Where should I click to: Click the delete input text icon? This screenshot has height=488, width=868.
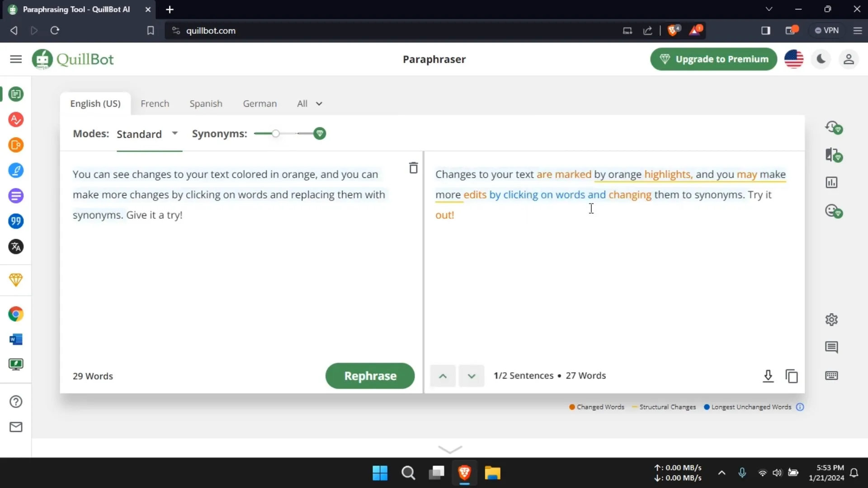[x=413, y=168]
